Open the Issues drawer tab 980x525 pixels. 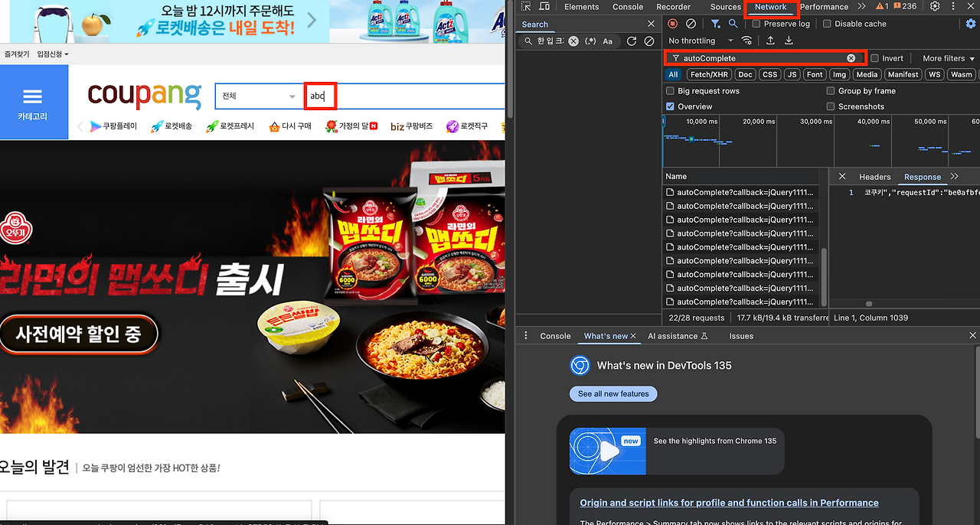tap(741, 336)
